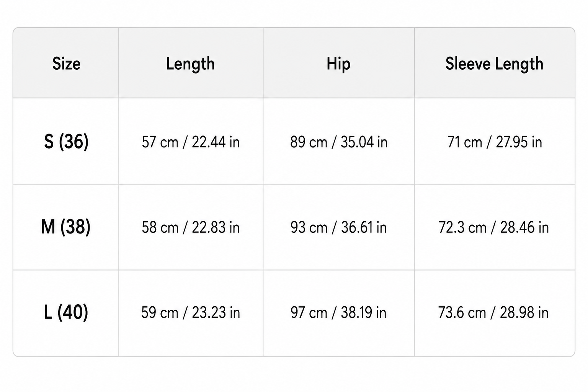The image size is (588, 392).
Task: Click the 93 cm / 36.61 in cell
Action: (338, 228)
